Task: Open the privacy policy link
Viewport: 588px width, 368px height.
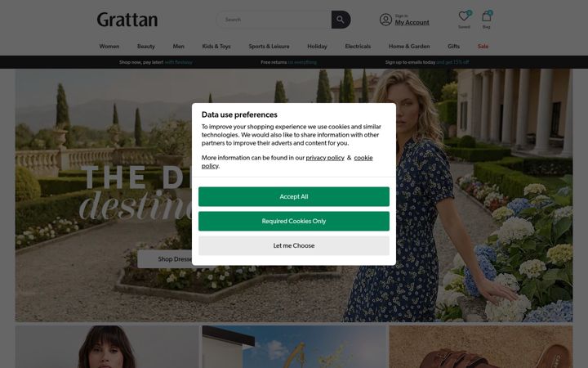Action: coord(325,158)
